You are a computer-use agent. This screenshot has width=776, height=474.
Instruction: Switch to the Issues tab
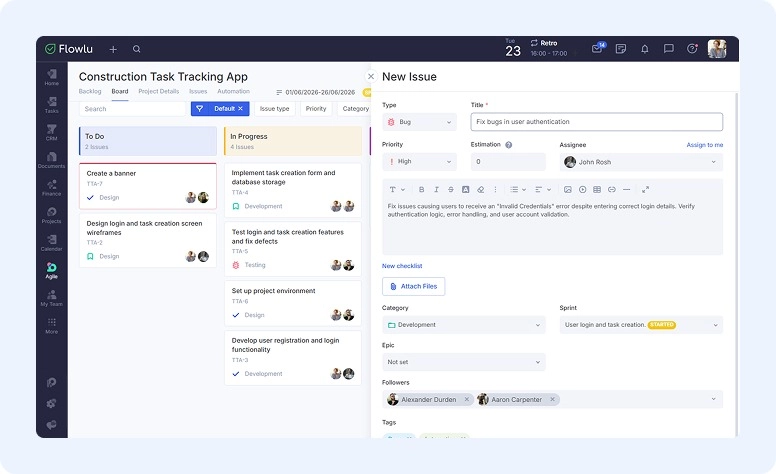pyautogui.click(x=198, y=92)
